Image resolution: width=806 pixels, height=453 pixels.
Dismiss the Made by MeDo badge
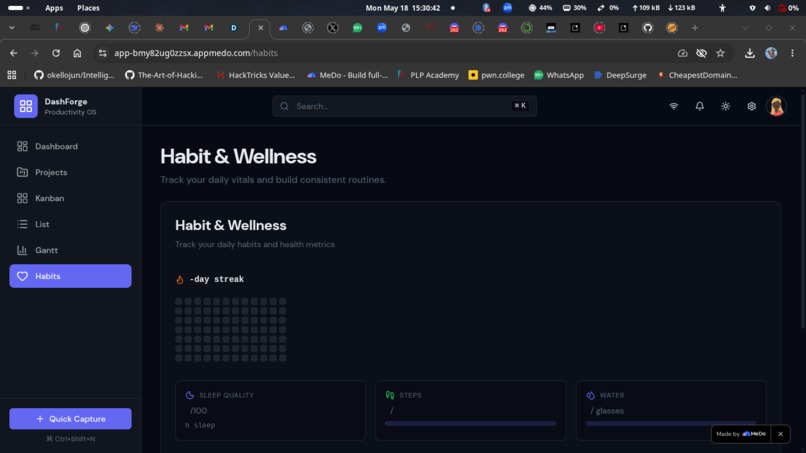pyautogui.click(x=780, y=434)
